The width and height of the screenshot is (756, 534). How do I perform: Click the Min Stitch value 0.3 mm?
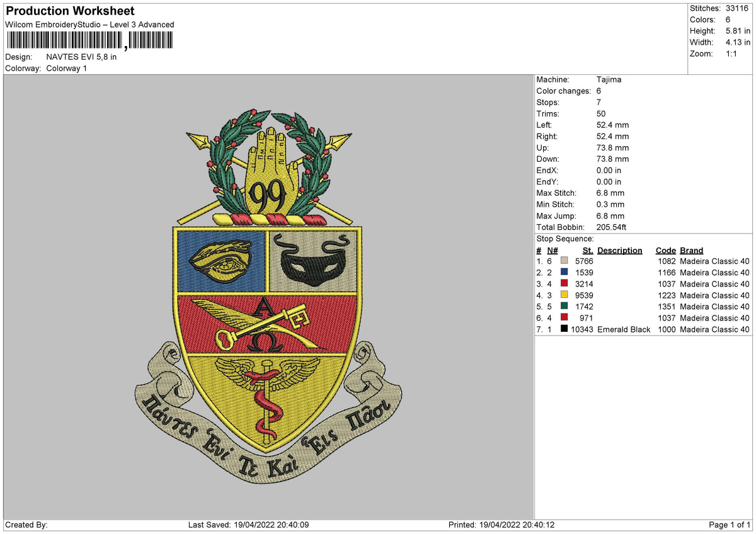pos(610,204)
